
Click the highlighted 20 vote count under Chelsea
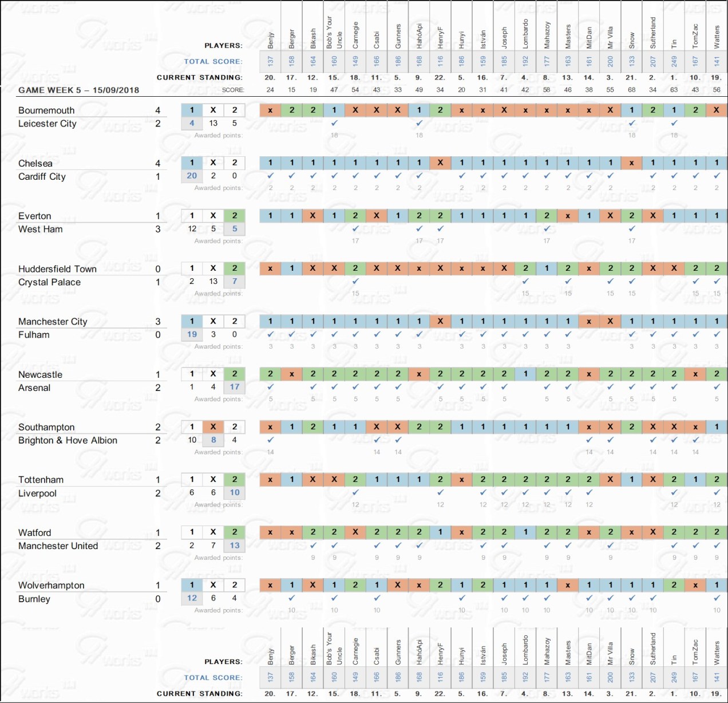tap(192, 176)
